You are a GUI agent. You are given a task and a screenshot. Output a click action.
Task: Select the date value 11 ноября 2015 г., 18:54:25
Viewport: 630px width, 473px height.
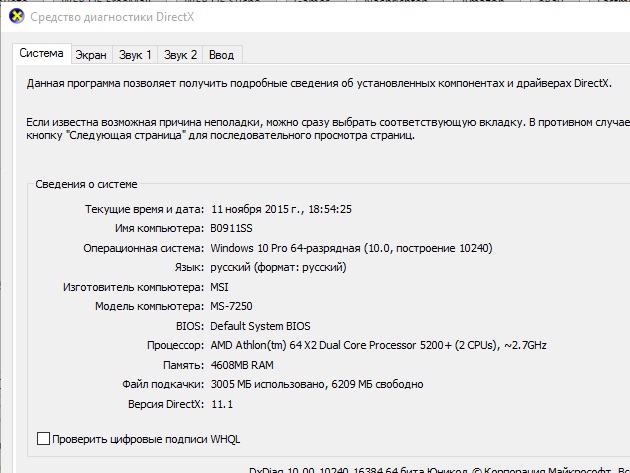[x=281, y=209]
